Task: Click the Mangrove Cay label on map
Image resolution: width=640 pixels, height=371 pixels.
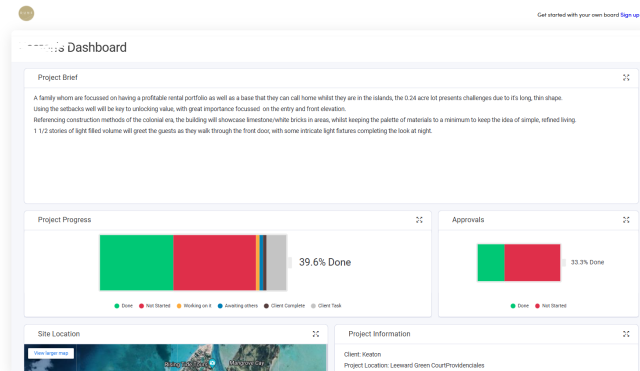Action: [x=247, y=363]
